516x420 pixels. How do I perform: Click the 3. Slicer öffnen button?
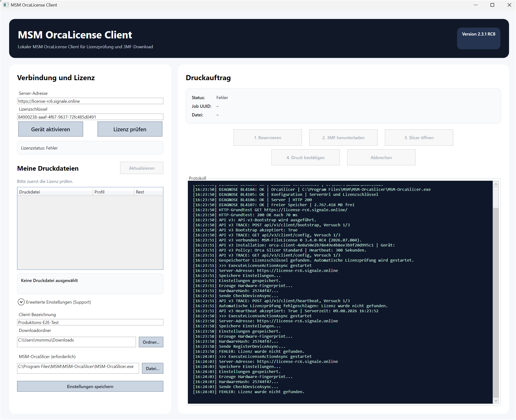tap(419, 138)
